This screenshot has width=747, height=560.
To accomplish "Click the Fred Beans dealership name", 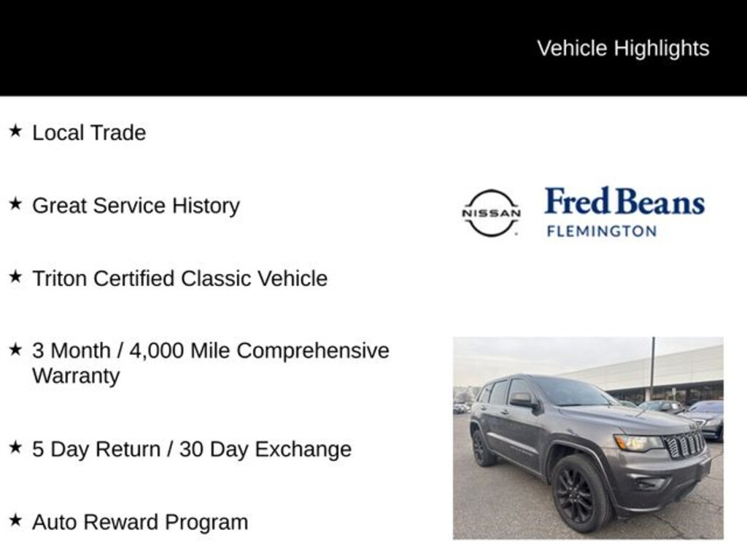I will [624, 202].
